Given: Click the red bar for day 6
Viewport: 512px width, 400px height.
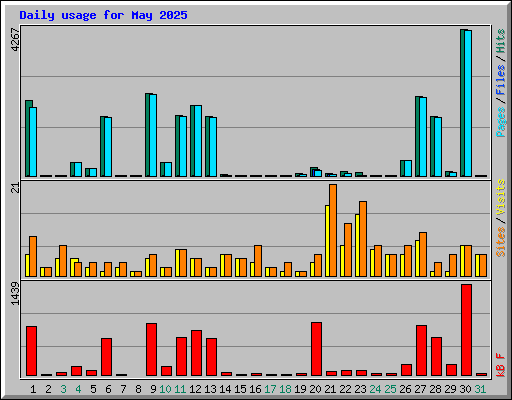Looking at the screenshot, I should point(106,357).
